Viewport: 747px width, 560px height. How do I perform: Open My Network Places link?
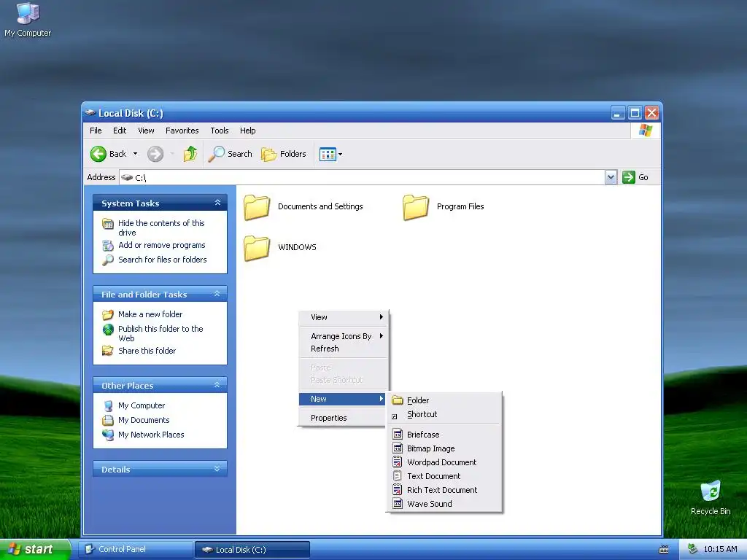151,435
